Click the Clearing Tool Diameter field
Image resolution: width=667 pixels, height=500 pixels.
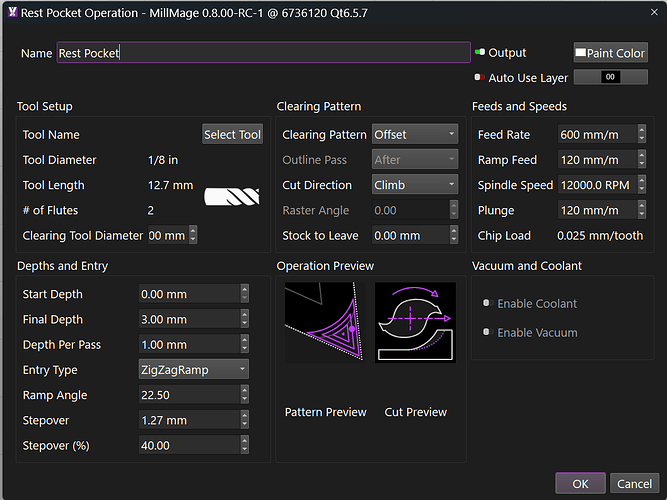click(168, 235)
